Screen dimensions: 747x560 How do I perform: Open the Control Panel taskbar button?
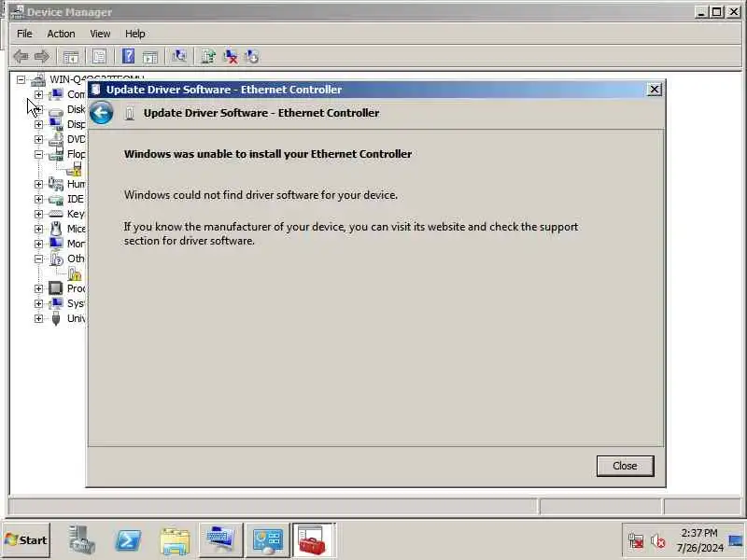coord(267,540)
